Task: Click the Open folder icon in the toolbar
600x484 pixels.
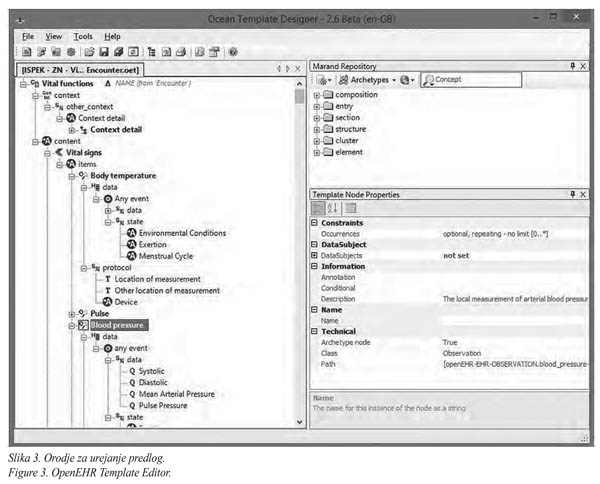Action: (x=89, y=52)
